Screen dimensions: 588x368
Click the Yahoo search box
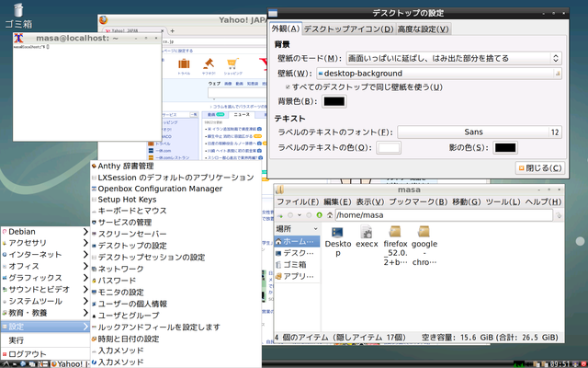(237, 92)
